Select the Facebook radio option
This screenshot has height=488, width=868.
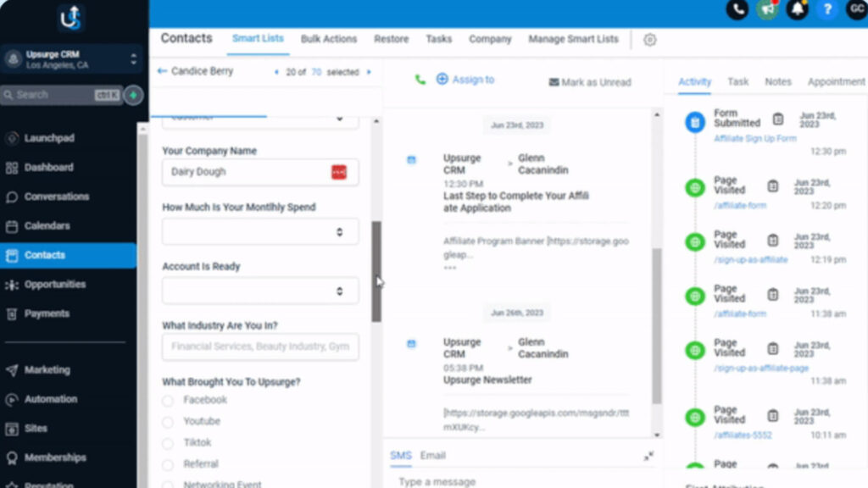pyautogui.click(x=168, y=401)
